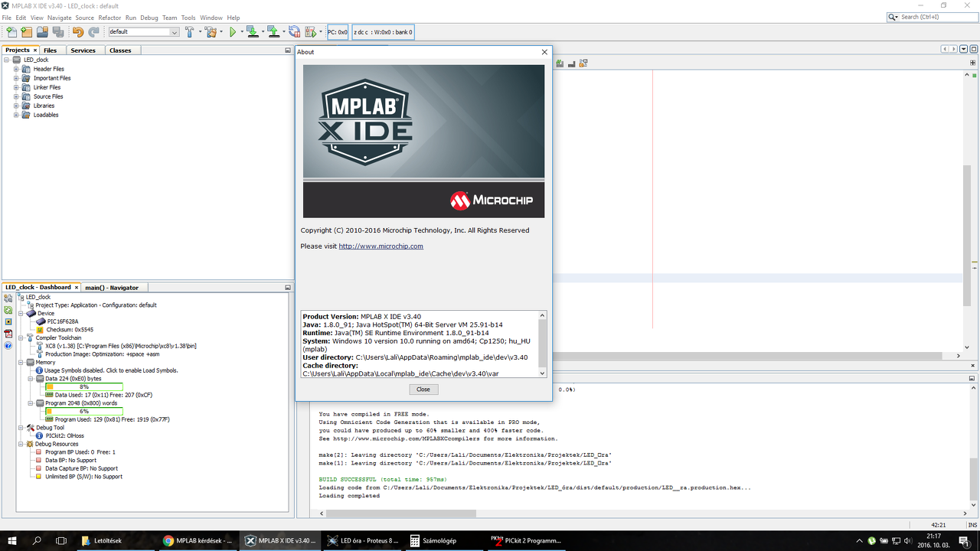Open the configuration combo box showing 'default'

[143, 32]
